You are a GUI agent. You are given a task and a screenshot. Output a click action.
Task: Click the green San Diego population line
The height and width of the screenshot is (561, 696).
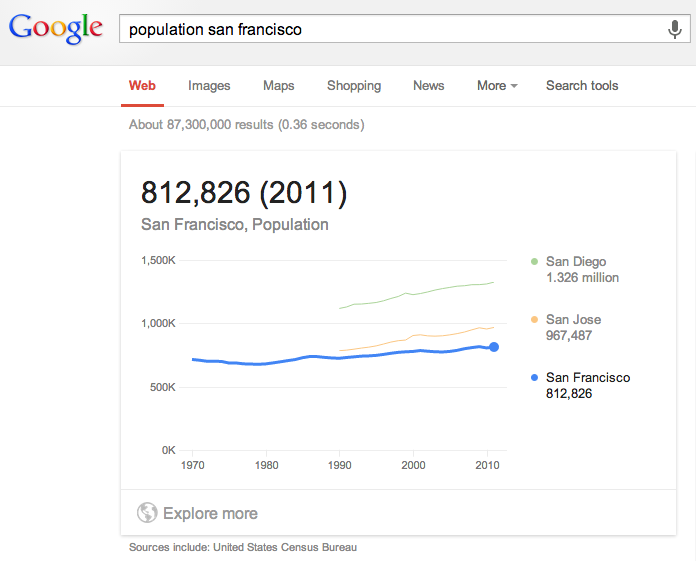coord(420,294)
